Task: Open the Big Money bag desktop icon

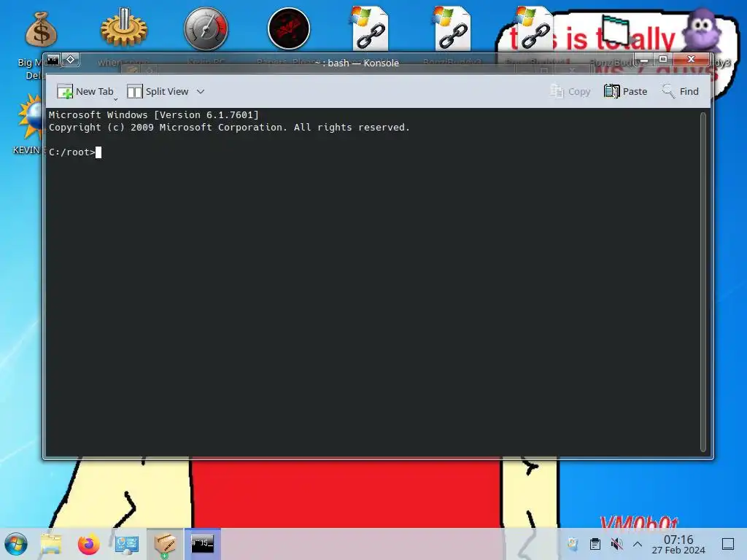Action: (x=41, y=29)
